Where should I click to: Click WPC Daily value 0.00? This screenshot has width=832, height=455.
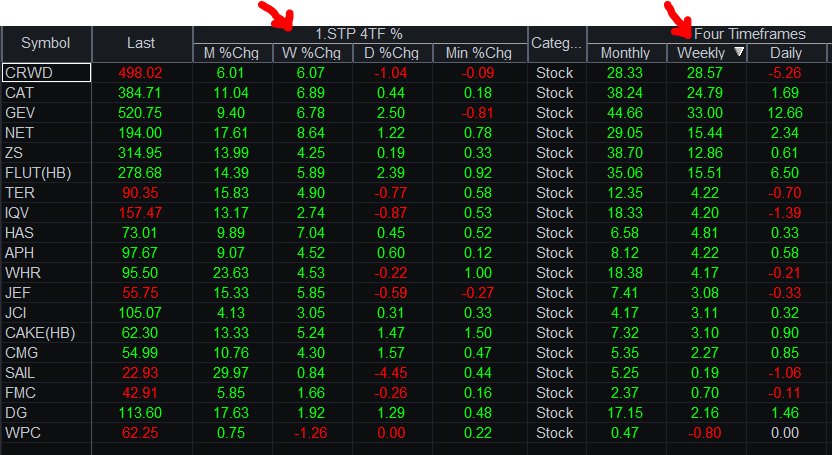tap(785, 433)
